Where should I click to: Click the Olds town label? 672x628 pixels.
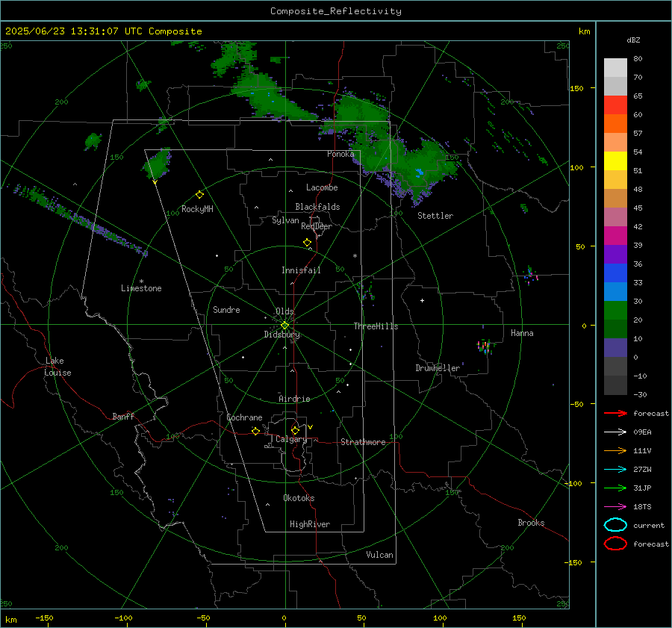pos(284,311)
